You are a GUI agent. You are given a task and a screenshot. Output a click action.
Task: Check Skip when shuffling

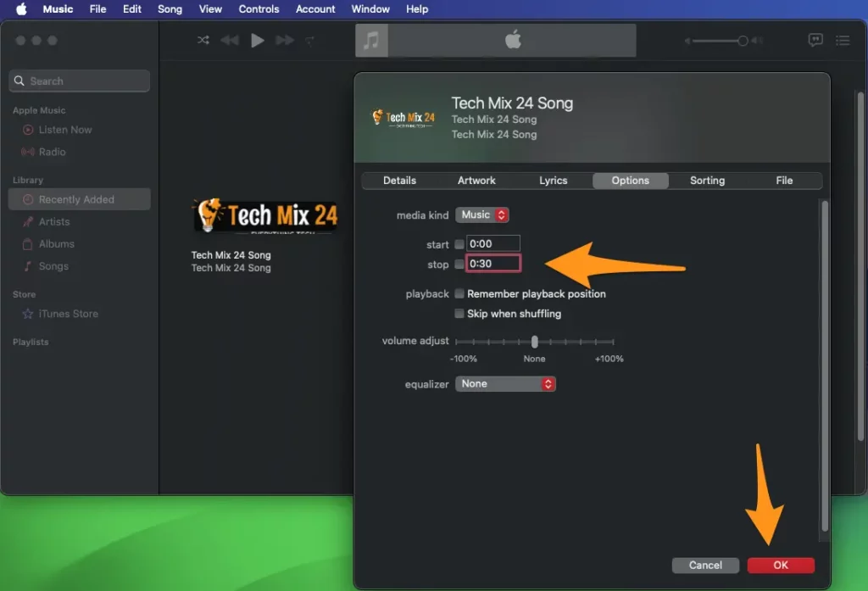tap(459, 314)
